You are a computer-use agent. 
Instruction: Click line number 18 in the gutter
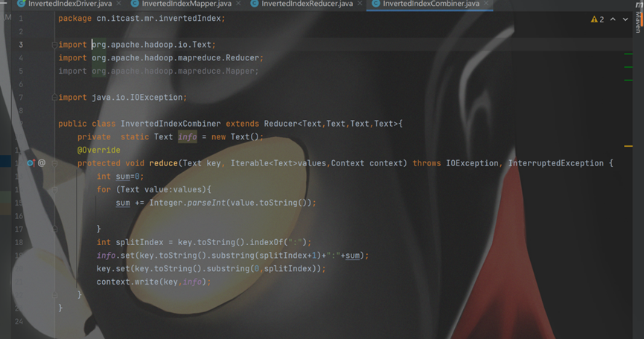(19, 242)
